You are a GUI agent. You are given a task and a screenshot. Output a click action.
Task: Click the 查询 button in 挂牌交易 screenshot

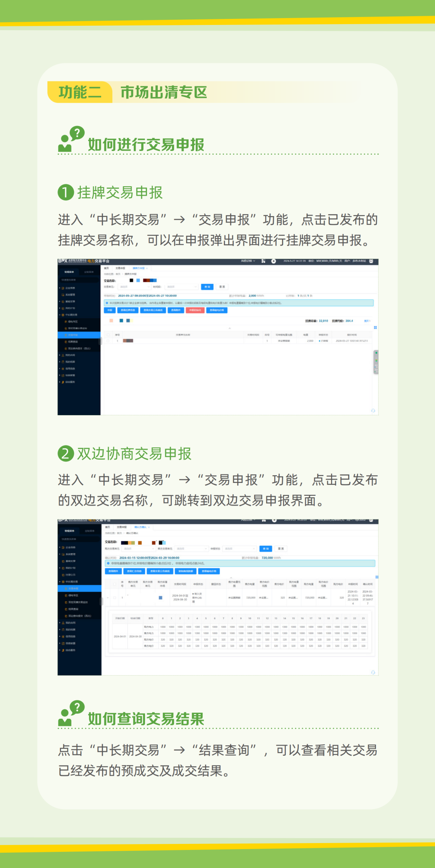[x=207, y=287]
